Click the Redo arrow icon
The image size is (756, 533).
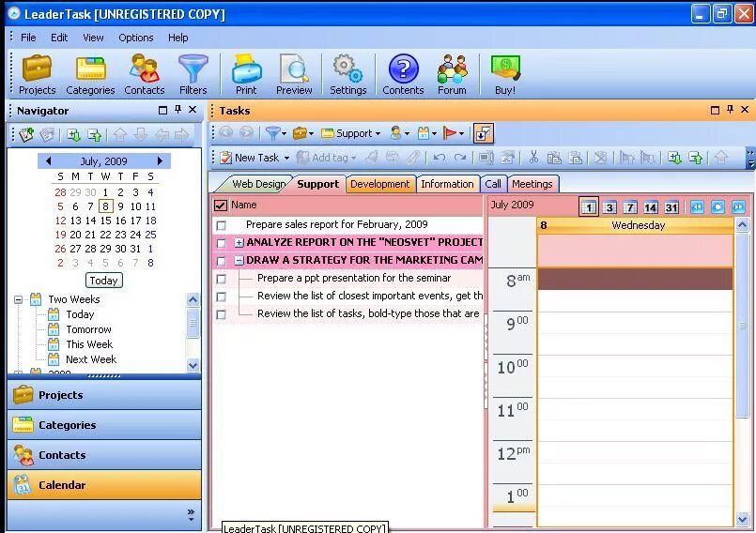[460, 158]
